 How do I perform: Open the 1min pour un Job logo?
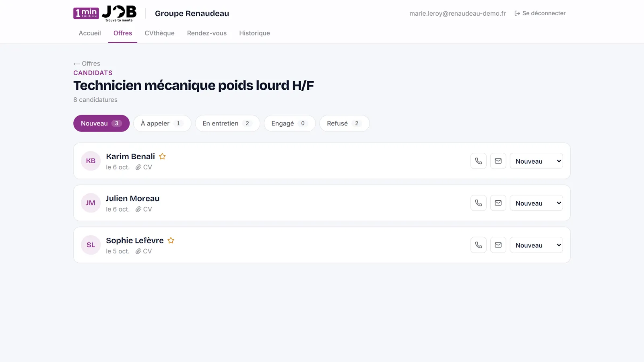click(105, 13)
